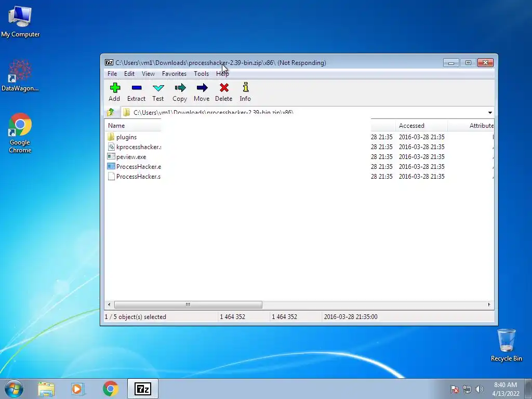Image resolution: width=532 pixels, height=399 pixels.
Task: Open the Favorites menu
Action: 174,74
